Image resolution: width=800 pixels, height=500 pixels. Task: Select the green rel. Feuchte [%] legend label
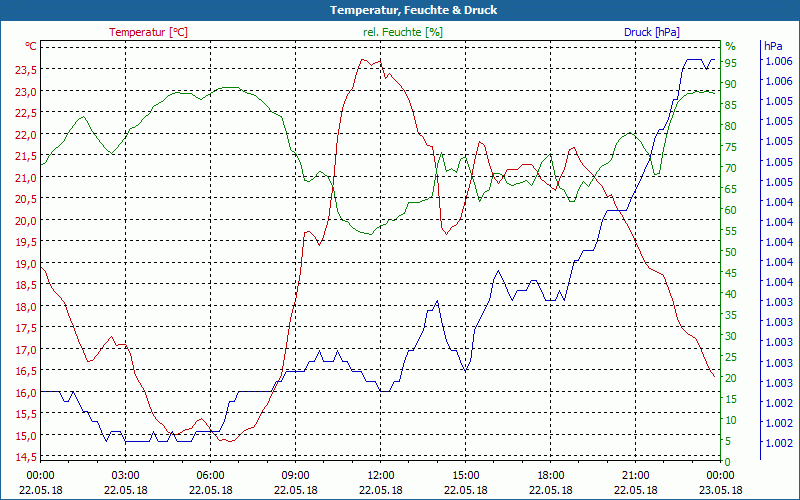pyautogui.click(x=402, y=32)
